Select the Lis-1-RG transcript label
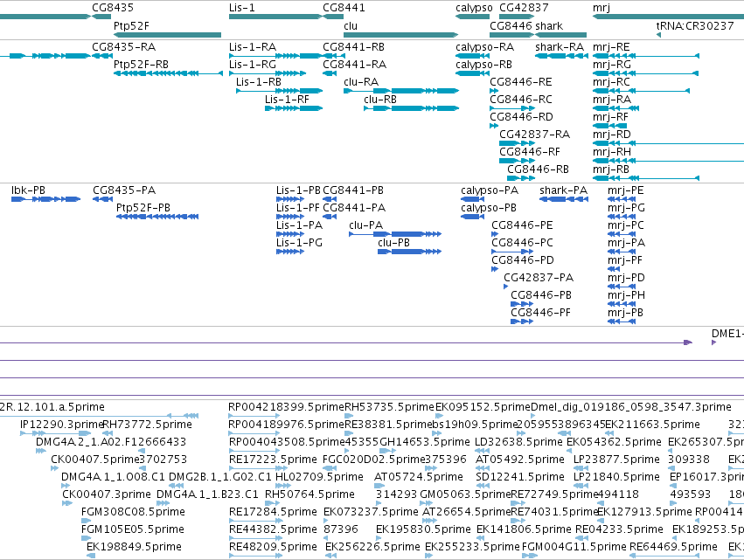 253,65
